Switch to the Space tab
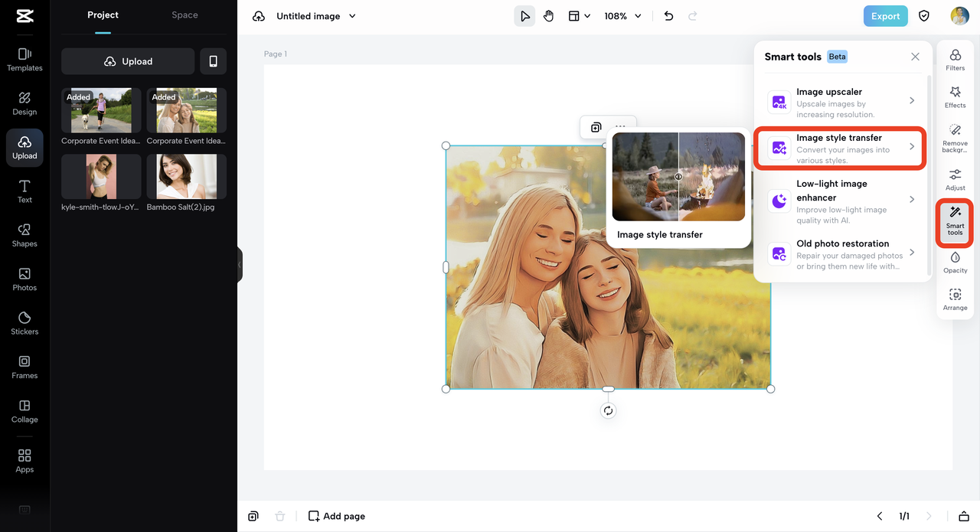The height and width of the screenshot is (532, 980). pos(185,15)
